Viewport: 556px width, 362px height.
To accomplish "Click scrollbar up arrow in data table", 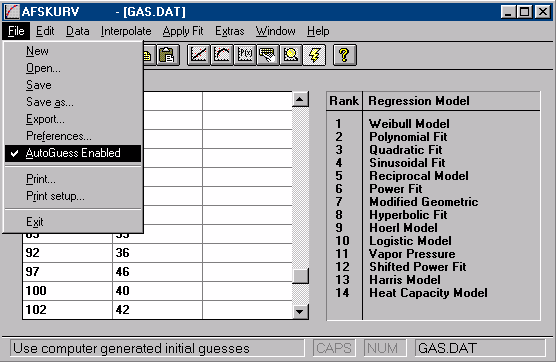I will click(x=300, y=99).
